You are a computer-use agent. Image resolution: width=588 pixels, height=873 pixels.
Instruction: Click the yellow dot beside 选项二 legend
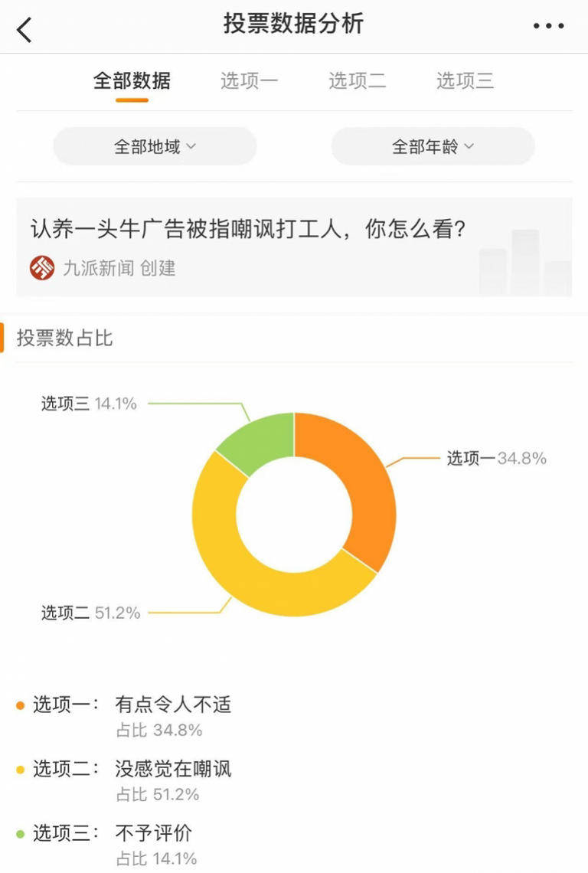pos(21,770)
